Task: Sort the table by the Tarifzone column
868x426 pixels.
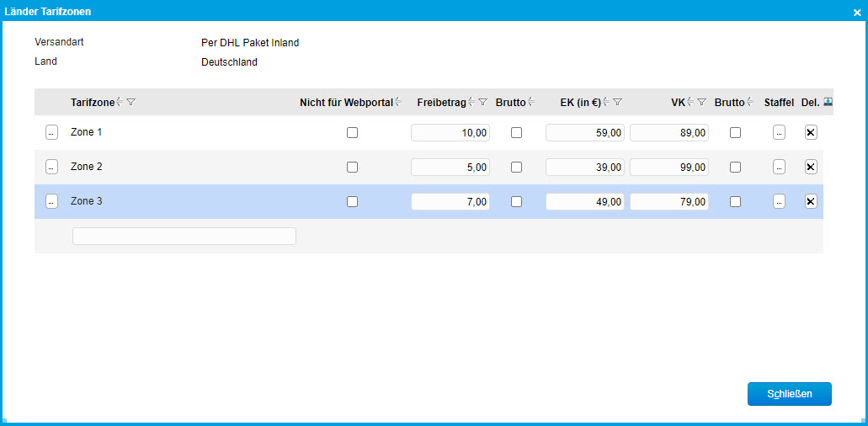Action: 120,102
